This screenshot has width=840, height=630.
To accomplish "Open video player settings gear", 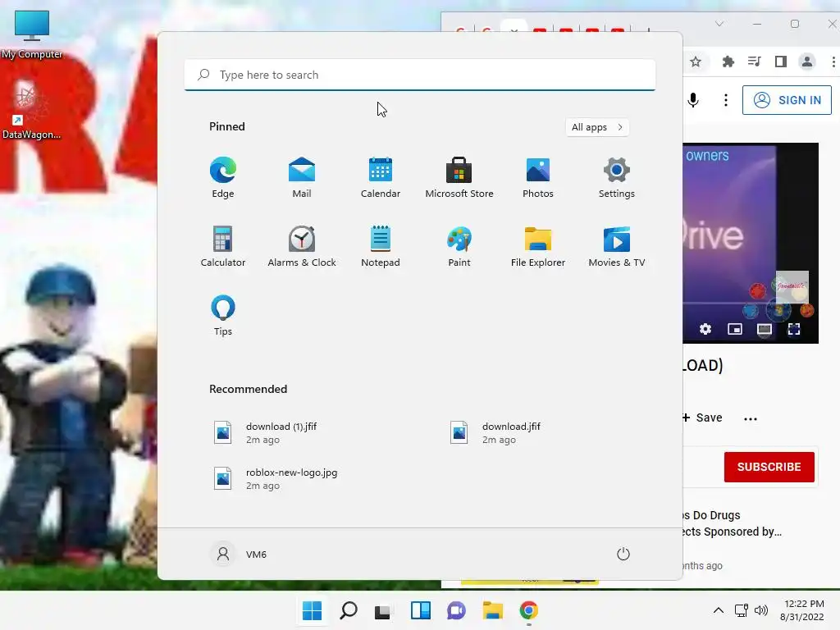I will pos(705,329).
